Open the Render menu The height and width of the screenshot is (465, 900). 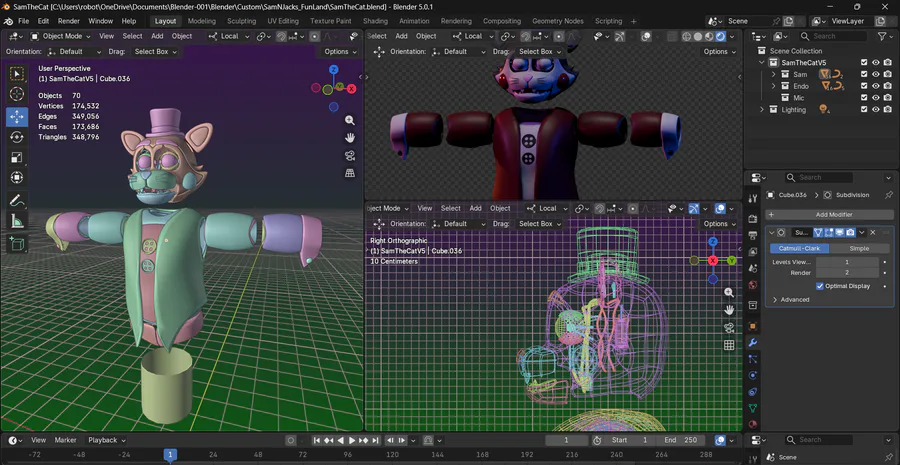[x=68, y=21]
